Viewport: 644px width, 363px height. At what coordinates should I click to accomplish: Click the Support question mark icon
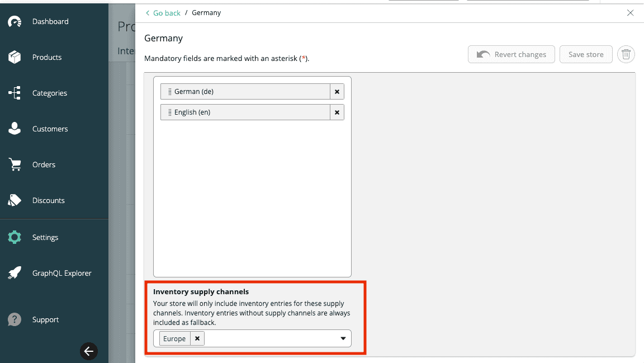click(15, 319)
